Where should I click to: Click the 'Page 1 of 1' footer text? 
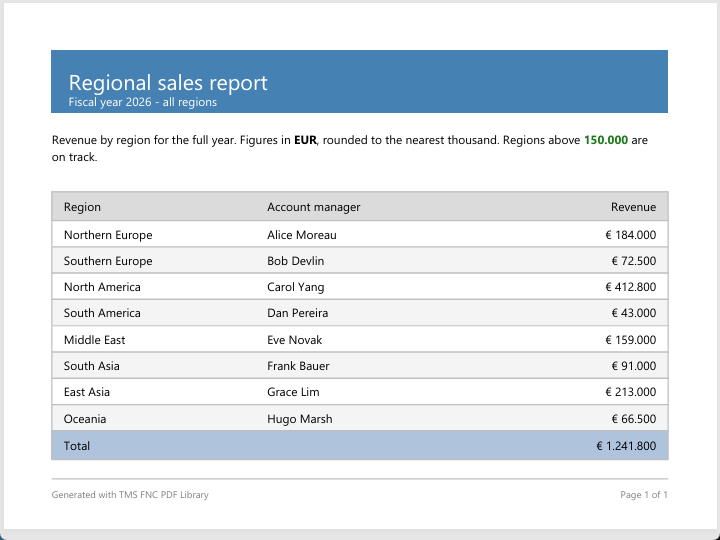tap(644, 495)
